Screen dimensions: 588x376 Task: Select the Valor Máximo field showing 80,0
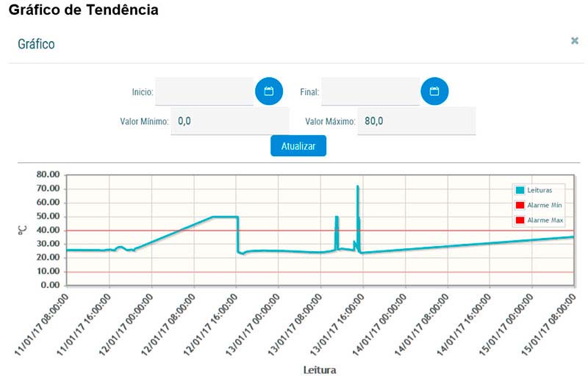(416, 121)
